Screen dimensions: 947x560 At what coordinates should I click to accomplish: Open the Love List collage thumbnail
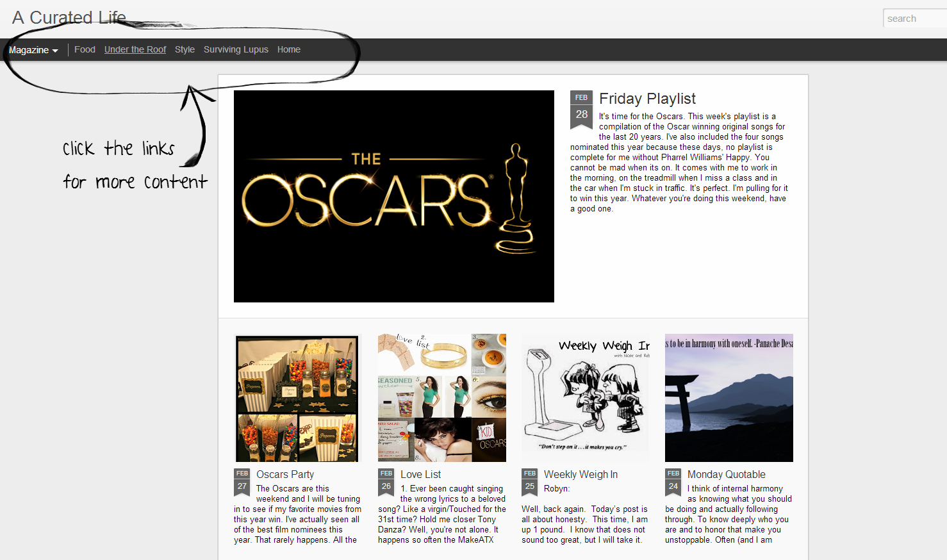point(442,398)
